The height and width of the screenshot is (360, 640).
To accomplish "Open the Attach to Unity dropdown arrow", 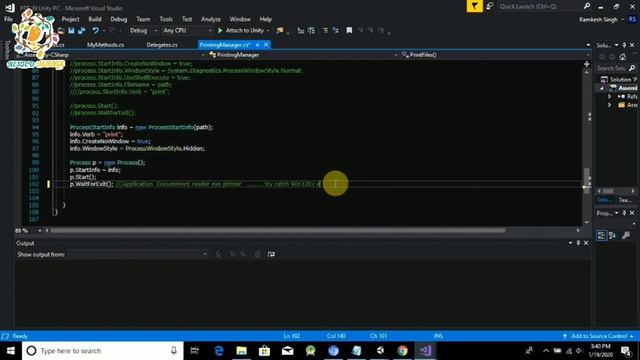I will [x=268, y=31].
